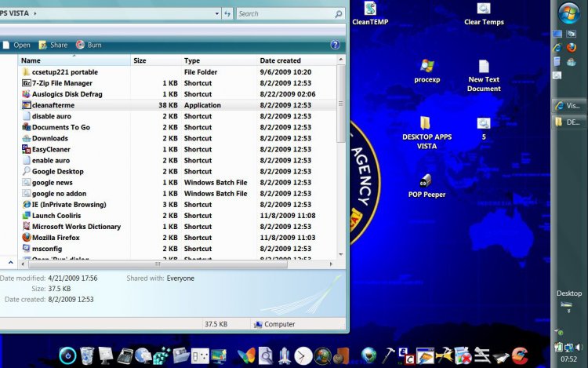Click the Windows Start orb
The image size is (588, 368).
tap(569, 13)
